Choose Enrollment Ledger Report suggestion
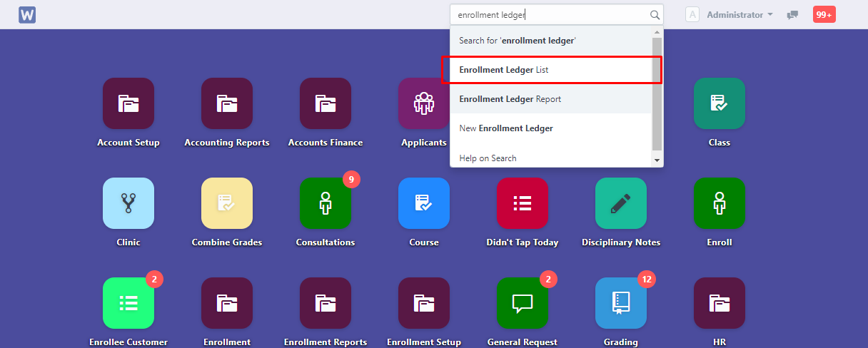Screen dimensions: 868x348 pyautogui.click(x=550, y=99)
